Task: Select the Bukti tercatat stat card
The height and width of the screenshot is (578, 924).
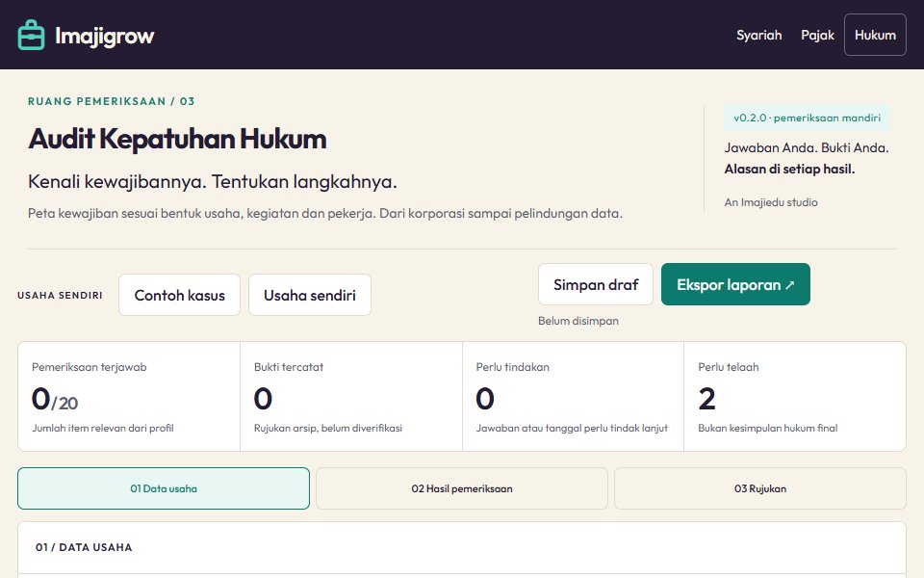Action: 350,396
